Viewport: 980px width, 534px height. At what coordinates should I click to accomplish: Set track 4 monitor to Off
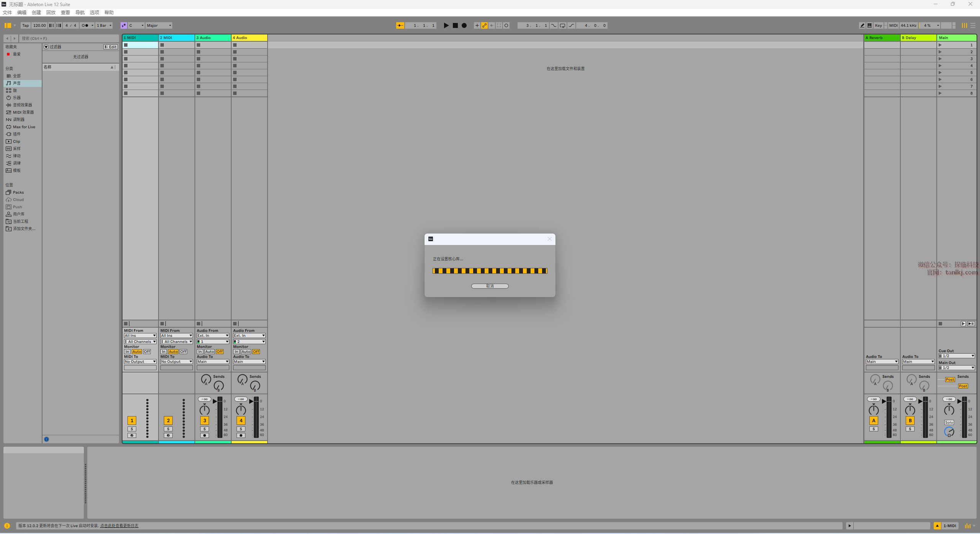click(x=256, y=351)
